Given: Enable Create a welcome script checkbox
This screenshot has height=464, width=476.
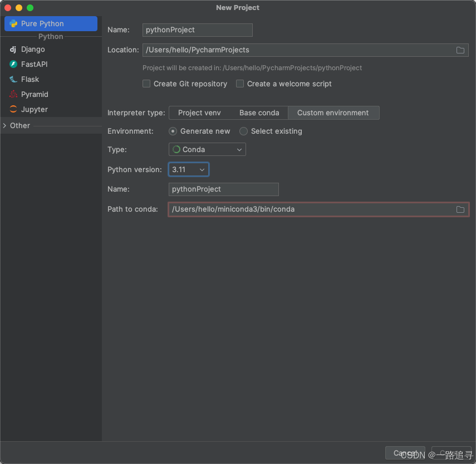Looking at the screenshot, I should click(240, 84).
